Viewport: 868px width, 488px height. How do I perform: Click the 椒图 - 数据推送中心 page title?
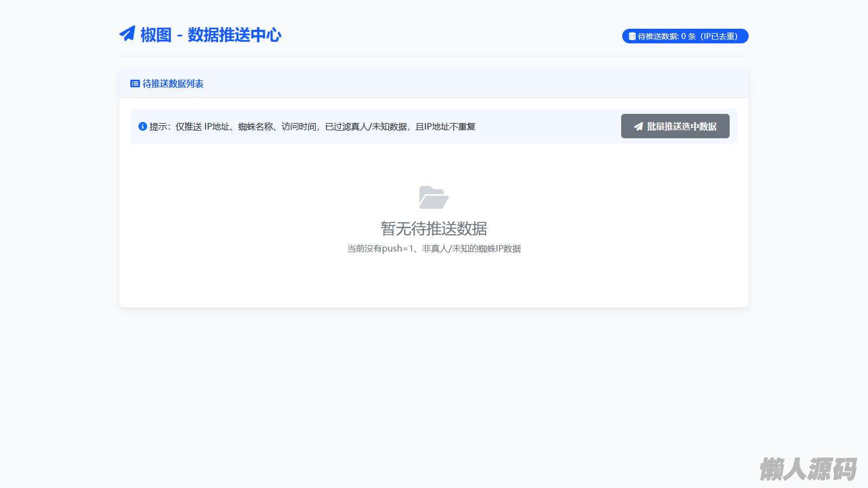tap(210, 35)
